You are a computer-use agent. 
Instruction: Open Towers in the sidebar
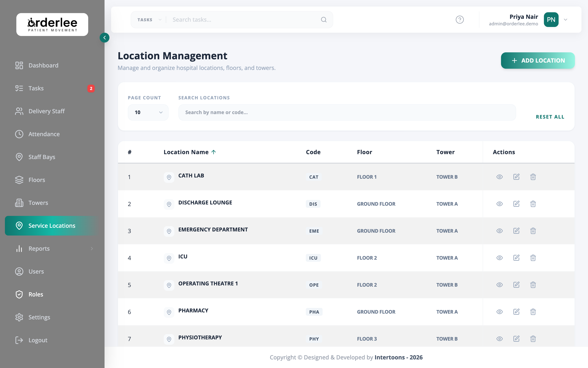tap(52, 203)
